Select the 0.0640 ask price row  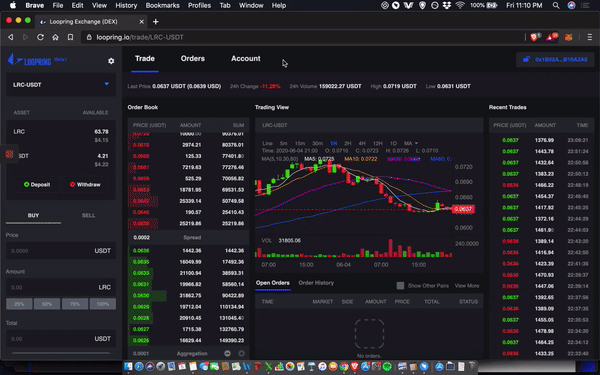[188, 212]
